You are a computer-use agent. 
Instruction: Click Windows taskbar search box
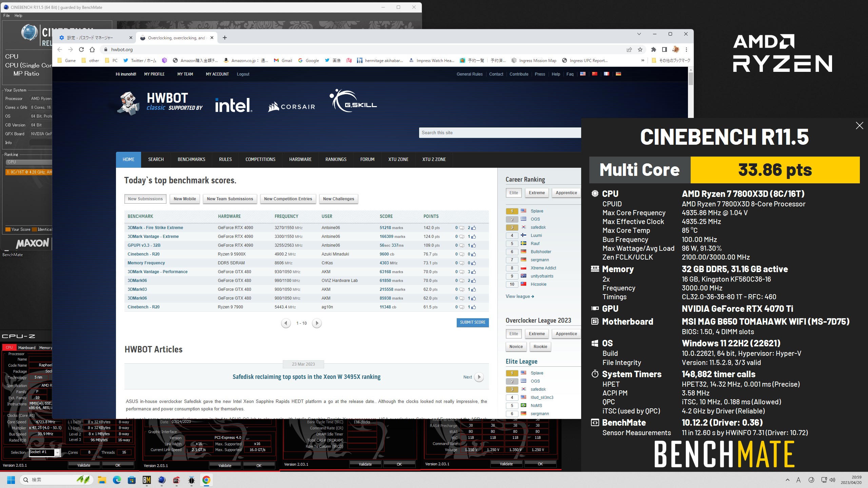tap(57, 480)
